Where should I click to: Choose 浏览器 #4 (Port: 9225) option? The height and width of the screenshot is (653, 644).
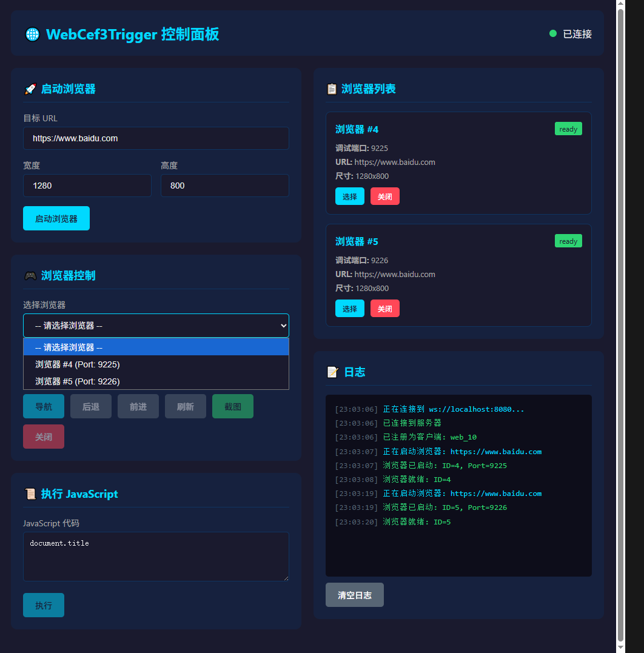[x=78, y=364]
